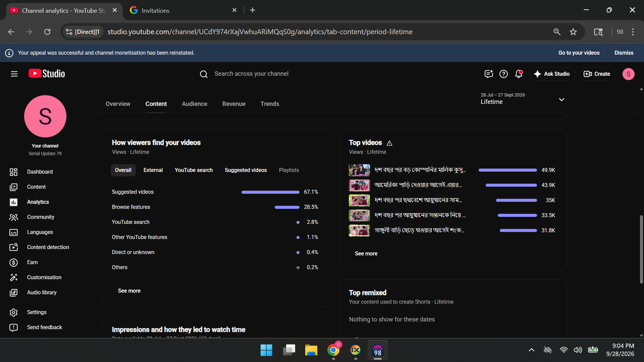Open the Audio library icon
The width and height of the screenshot is (644, 362).
click(13, 293)
